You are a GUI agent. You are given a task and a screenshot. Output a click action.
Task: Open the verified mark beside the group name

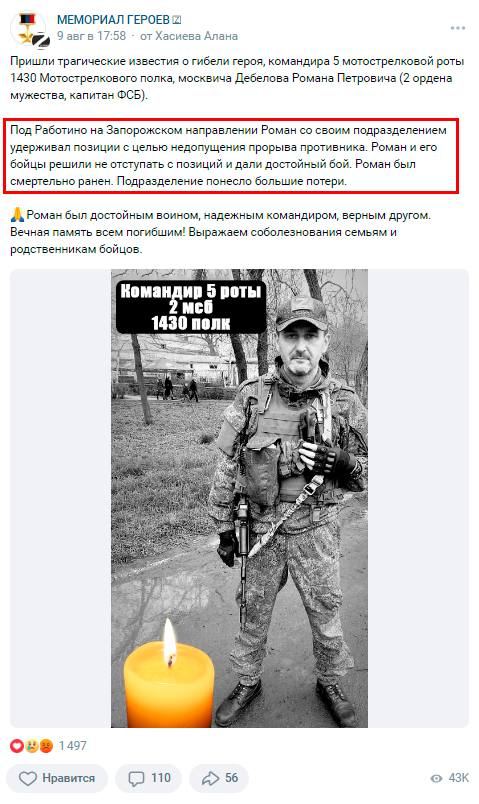177,20
